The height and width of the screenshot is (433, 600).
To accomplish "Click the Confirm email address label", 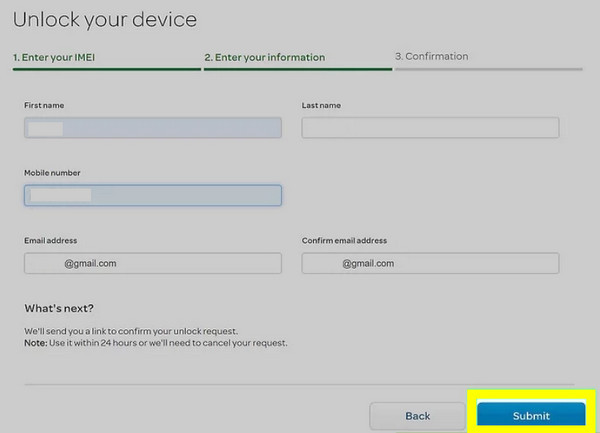I will click(x=344, y=241).
